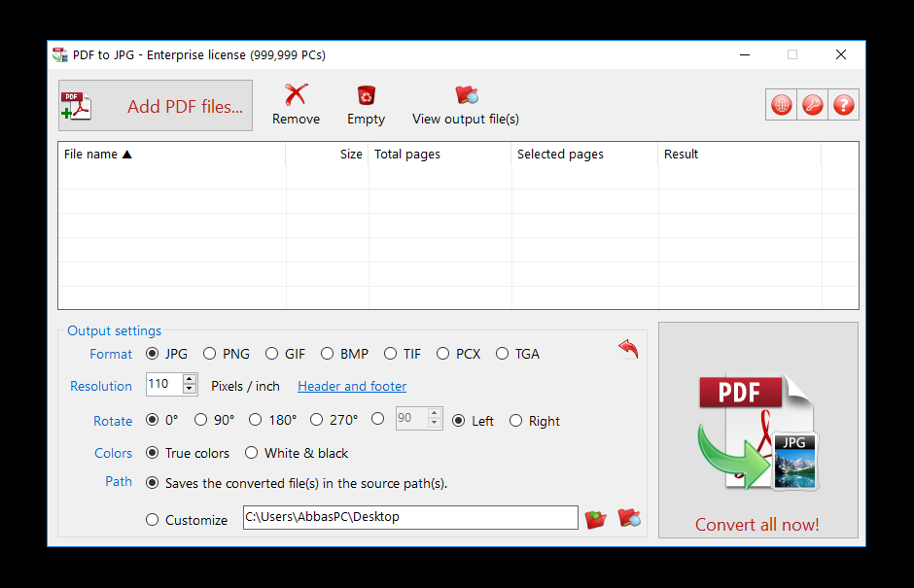914x588 pixels.
Task: Click the Convert all now! button
Action: coord(757,430)
